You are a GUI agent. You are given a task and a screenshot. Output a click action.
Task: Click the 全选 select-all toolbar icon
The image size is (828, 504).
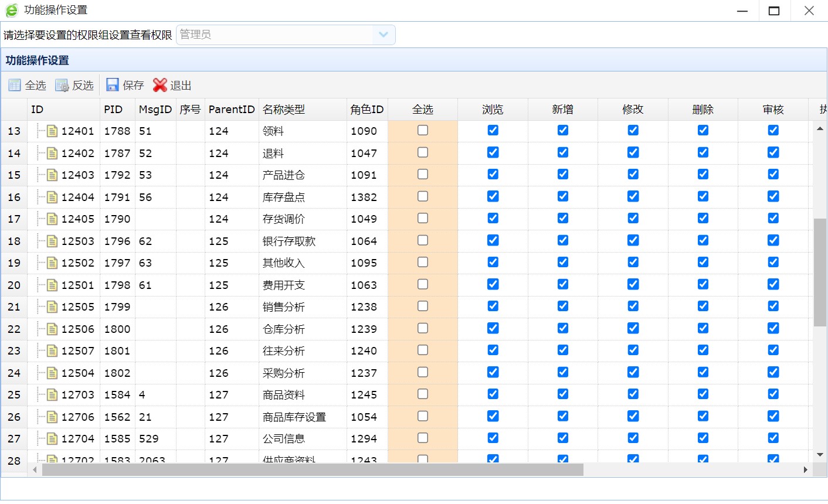15,86
